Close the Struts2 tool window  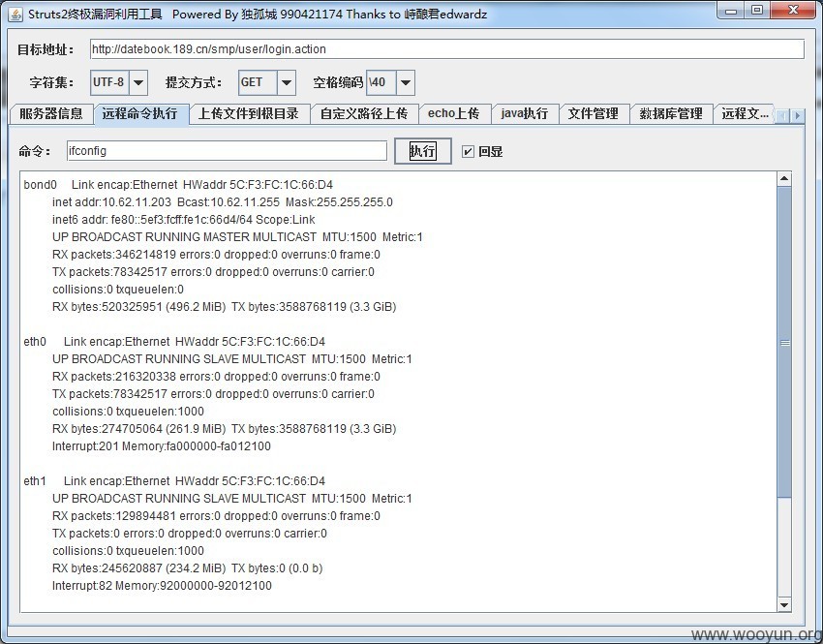[x=793, y=11]
